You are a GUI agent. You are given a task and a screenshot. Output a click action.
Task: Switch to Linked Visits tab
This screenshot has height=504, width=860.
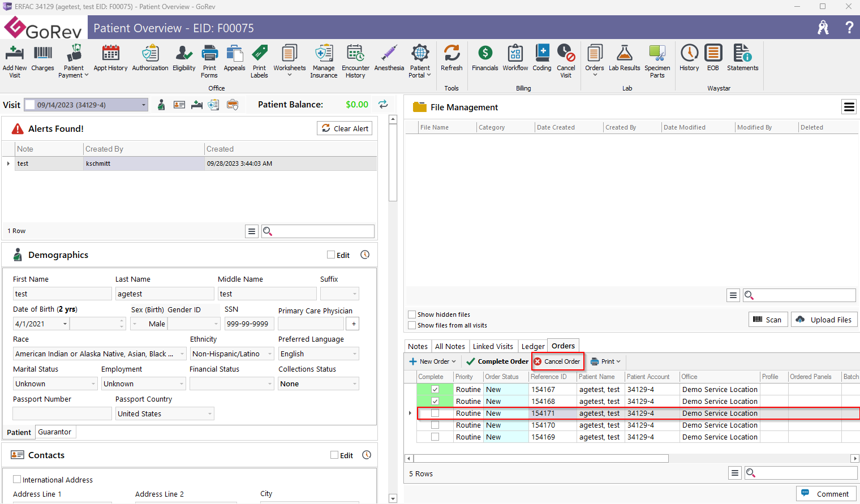(x=493, y=346)
